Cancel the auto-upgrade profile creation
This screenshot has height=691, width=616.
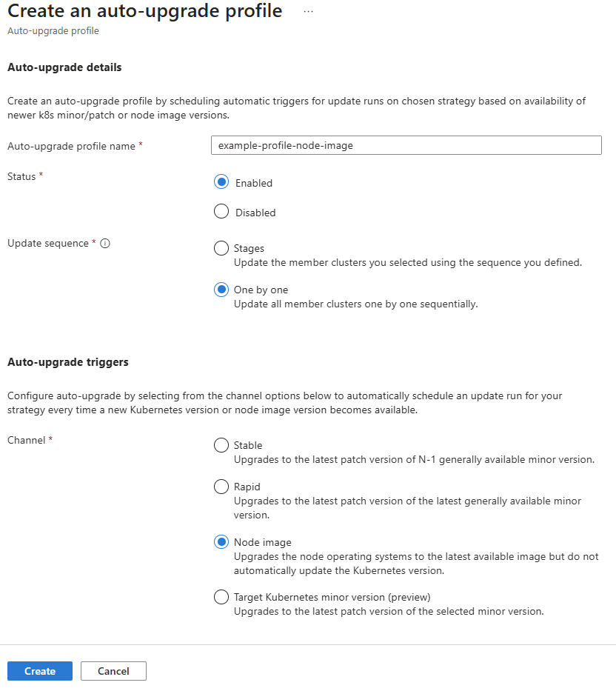(113, 671)
